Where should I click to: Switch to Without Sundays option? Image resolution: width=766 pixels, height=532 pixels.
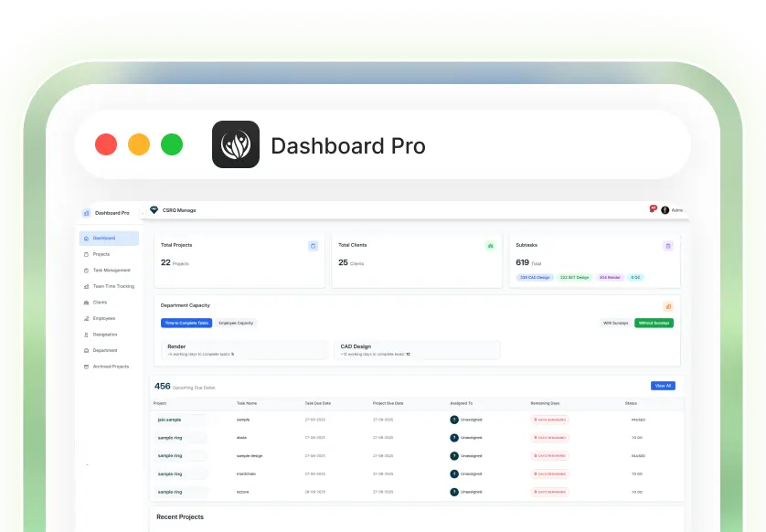click(654, 323)
